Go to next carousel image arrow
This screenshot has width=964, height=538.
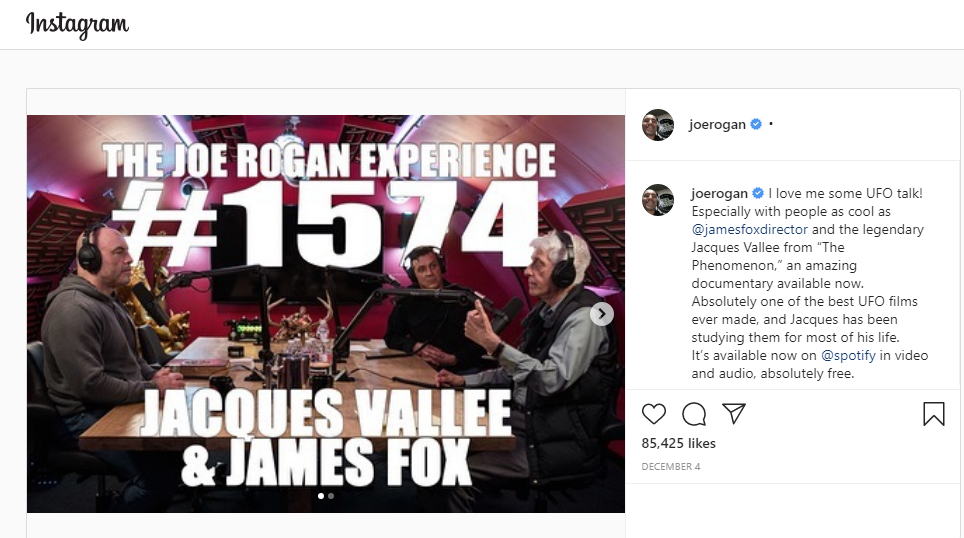(602, 314)
